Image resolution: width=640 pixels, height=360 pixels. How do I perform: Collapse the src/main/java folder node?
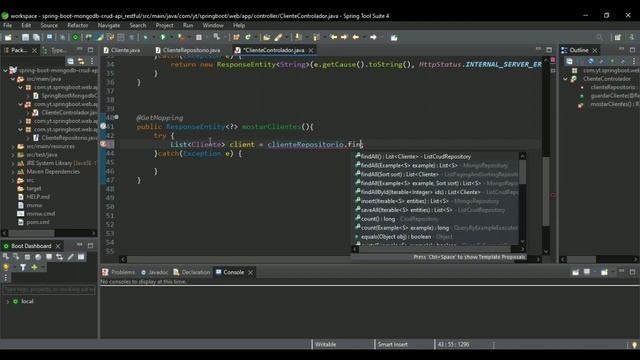click(x=13, y=79)
